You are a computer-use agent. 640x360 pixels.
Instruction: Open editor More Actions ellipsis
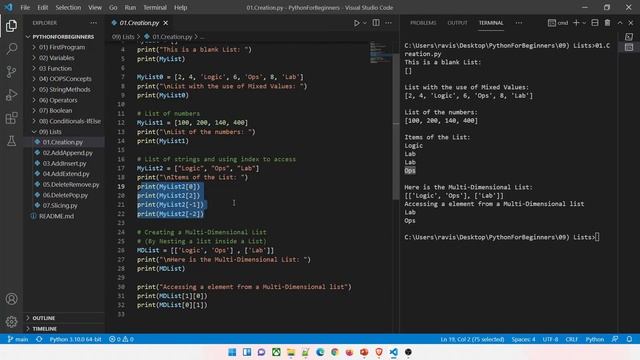click(388, 23)
